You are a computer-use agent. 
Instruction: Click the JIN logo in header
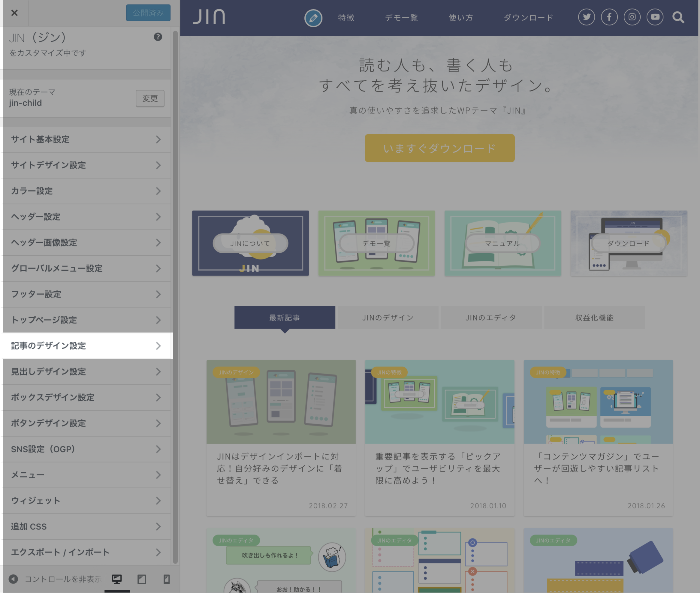click(x=209, y=17)
